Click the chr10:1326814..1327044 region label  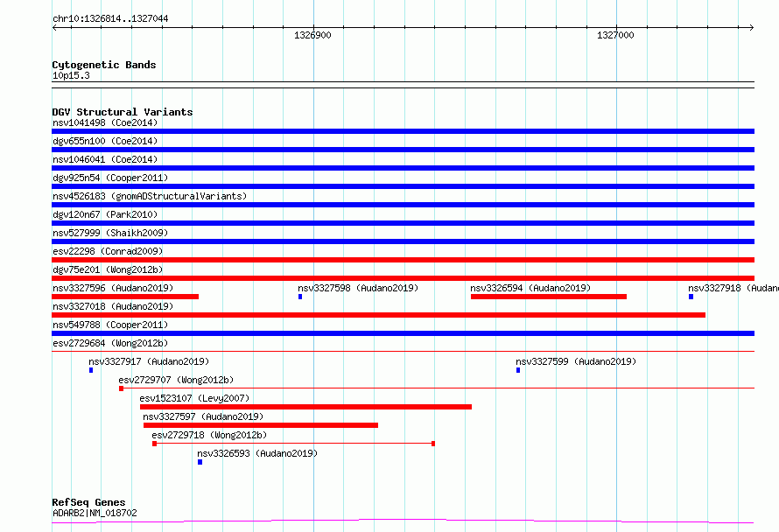(x=110, y=19)
